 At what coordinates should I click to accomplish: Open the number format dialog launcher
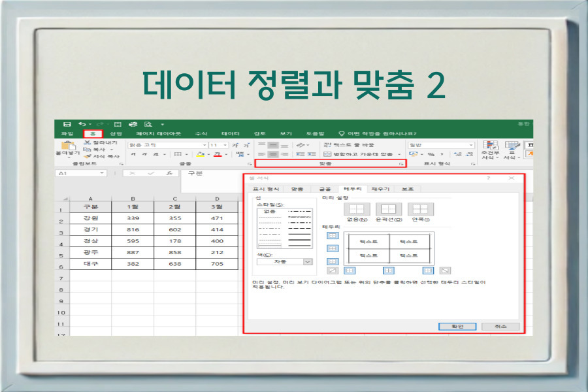tap(473, 164)
